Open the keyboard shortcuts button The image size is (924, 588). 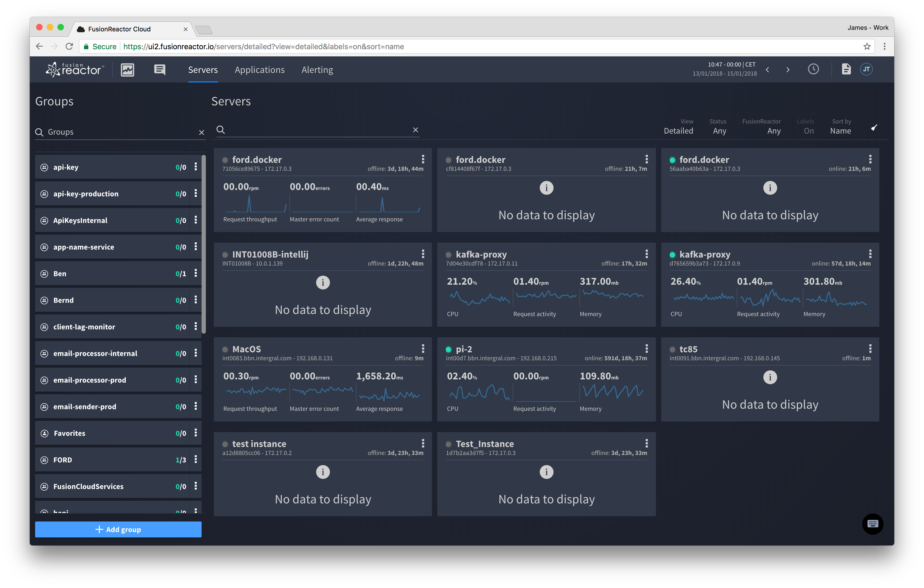pyautogui.click(x=873, y=524)
